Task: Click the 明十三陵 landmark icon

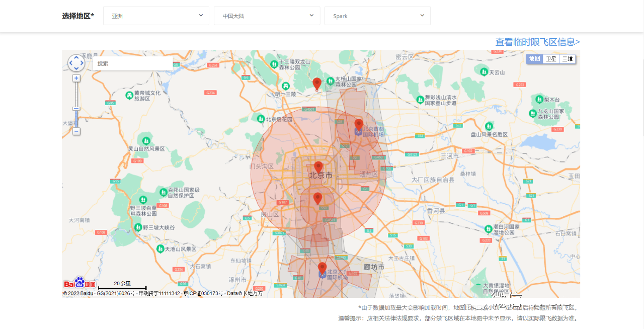Action: 286,86
